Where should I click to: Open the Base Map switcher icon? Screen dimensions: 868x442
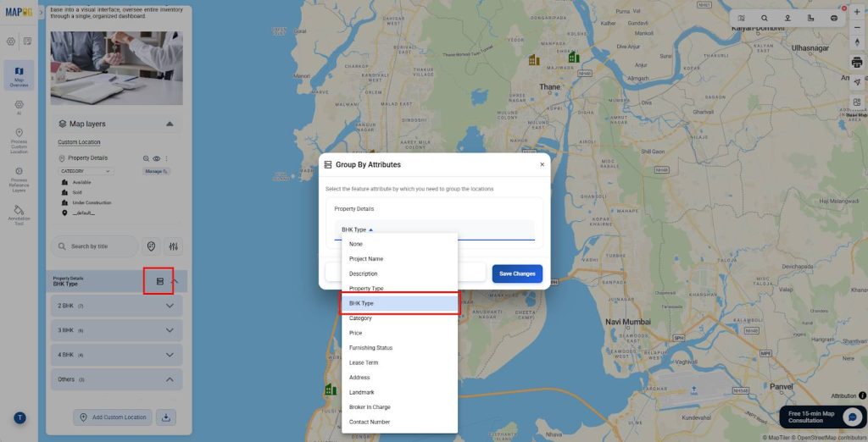pos(857,102)
